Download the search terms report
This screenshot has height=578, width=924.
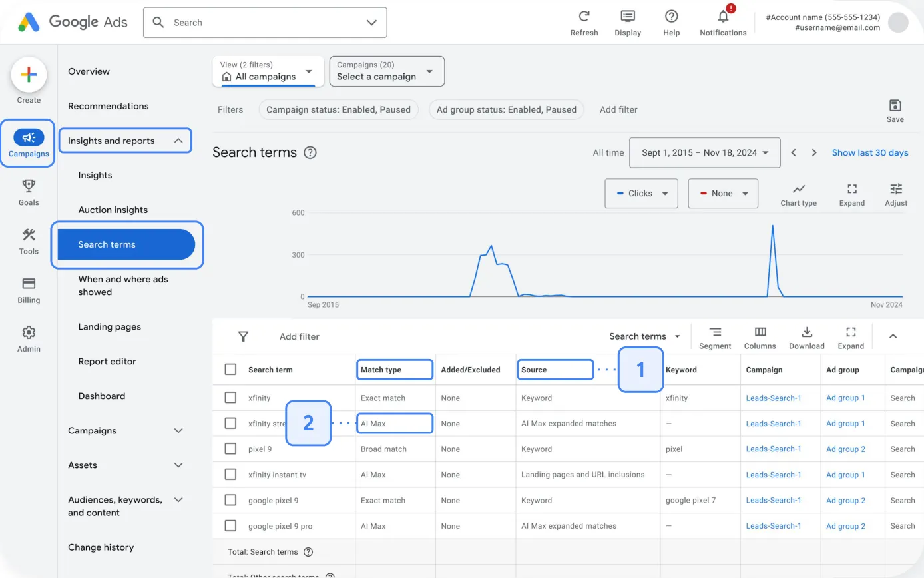click(x=807, y=332)
